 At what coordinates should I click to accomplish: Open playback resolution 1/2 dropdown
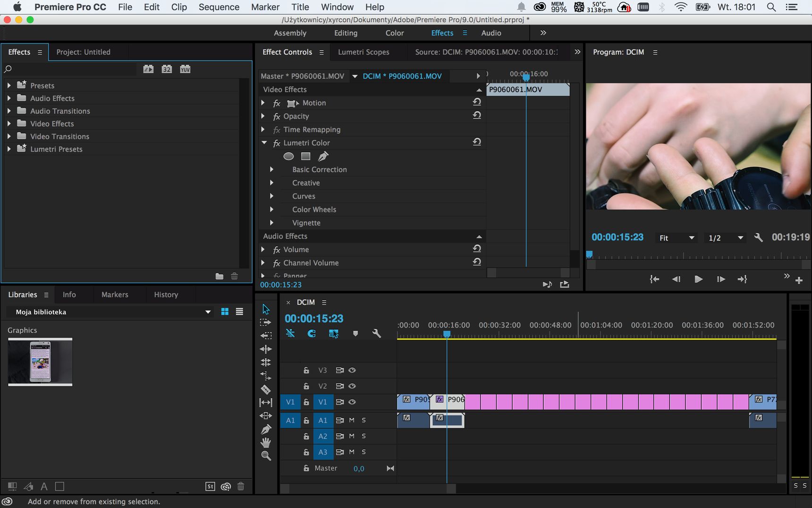(726, 238)
